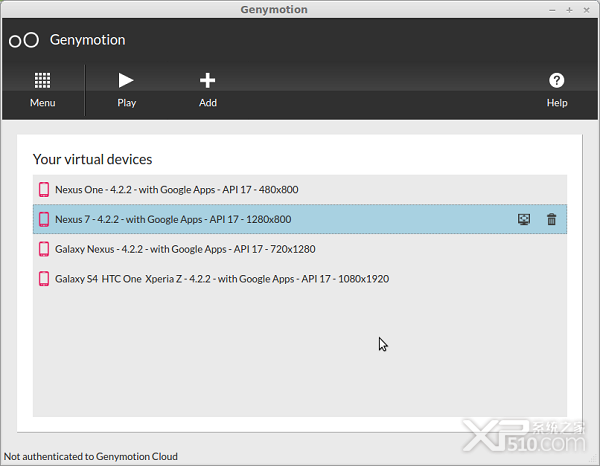Add a new virtual device
The width and height of the screenshot is (600, 466).
[x=207, y=90]
